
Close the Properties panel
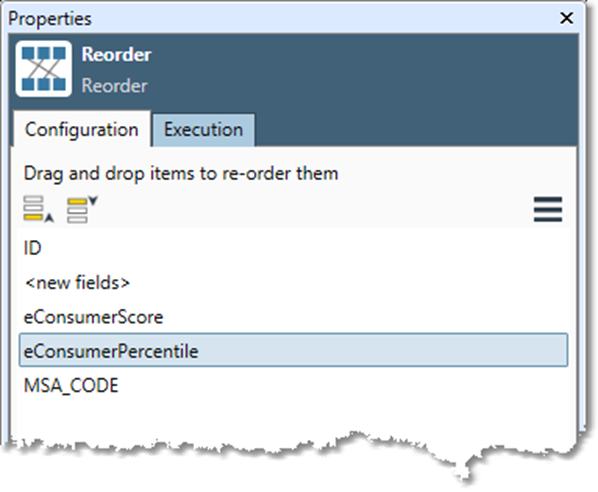[566, 18]
